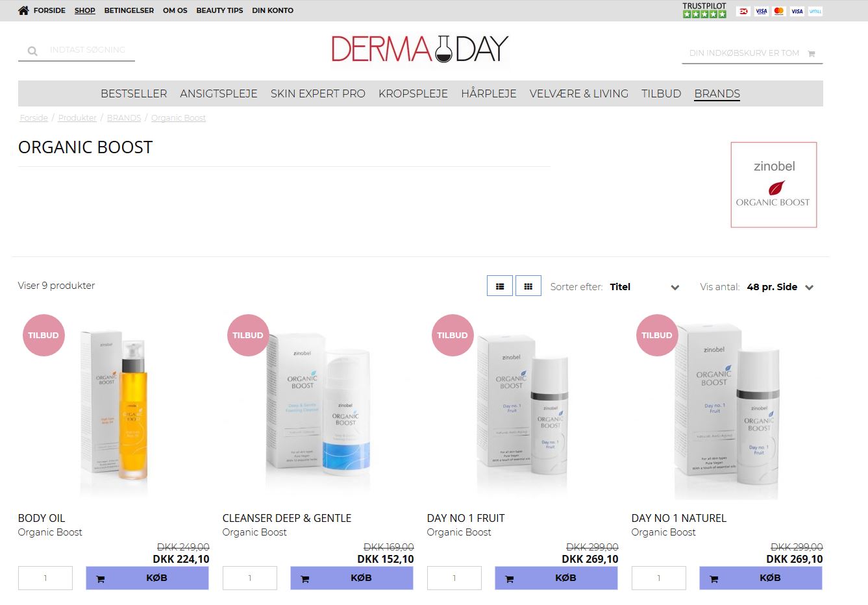This screenshot has height=605, width=868.
Task: Expand the 48 pr. Side dropdown
Action: pyautogui.click(x=780, y=287)
